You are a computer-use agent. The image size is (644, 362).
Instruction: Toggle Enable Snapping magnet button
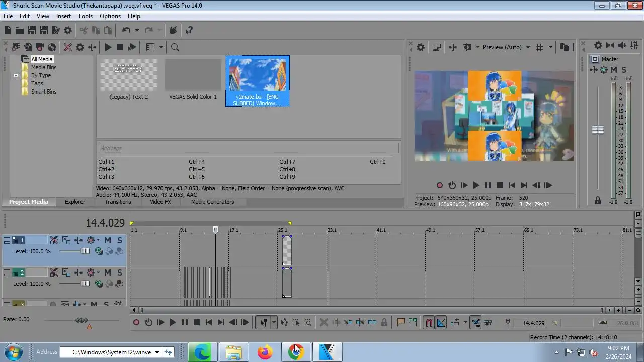(x=429, y=323)
